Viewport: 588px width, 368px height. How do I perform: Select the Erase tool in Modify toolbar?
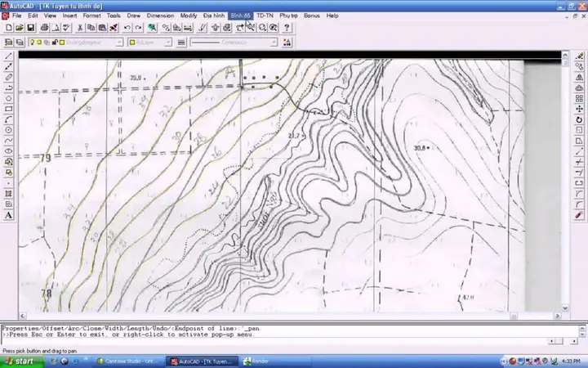tap(579, 56)
